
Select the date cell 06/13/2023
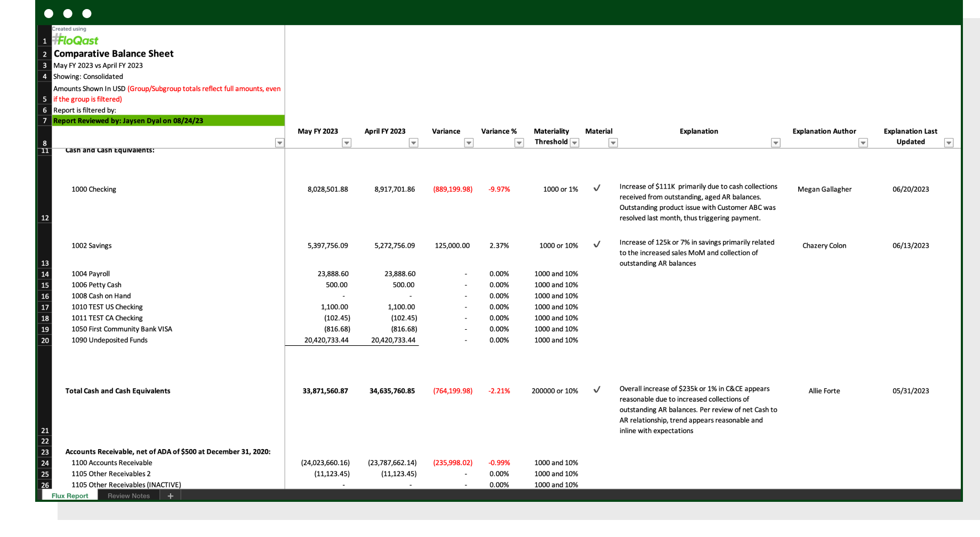pyautogui.click(x=911, y=246)
